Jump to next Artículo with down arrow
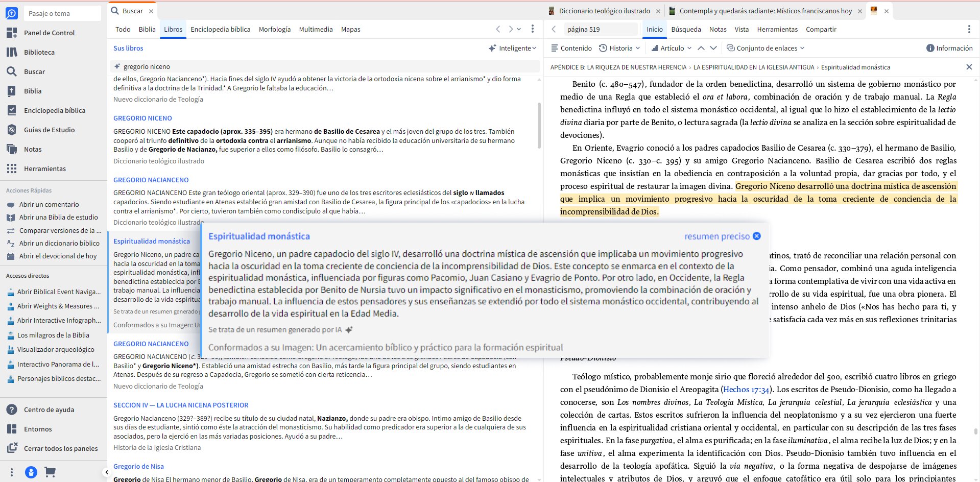Image resolution: width=980 pixels, height=482 pixels. coord(713,48)
